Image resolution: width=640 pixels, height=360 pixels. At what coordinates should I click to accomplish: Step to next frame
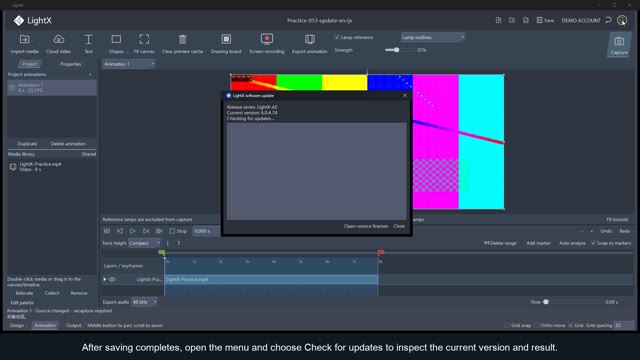tap(146, 231)
